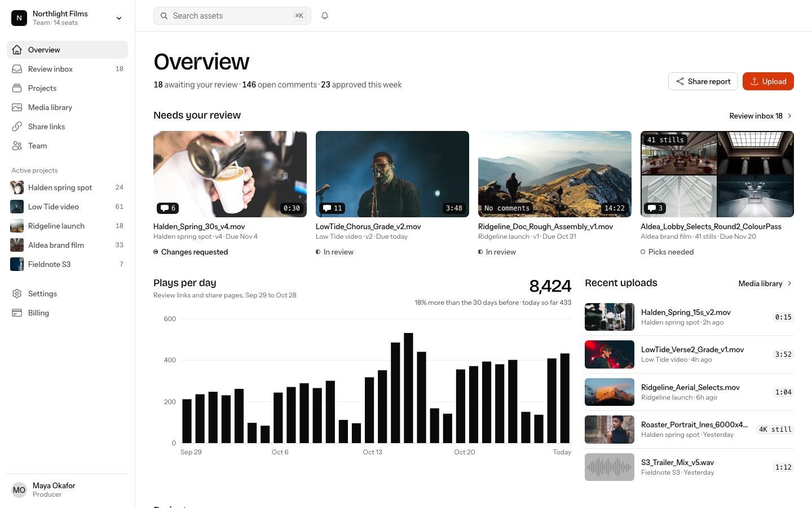812x508 pixels.
Task: Click the orange Upload button
Action: point(768,81)
